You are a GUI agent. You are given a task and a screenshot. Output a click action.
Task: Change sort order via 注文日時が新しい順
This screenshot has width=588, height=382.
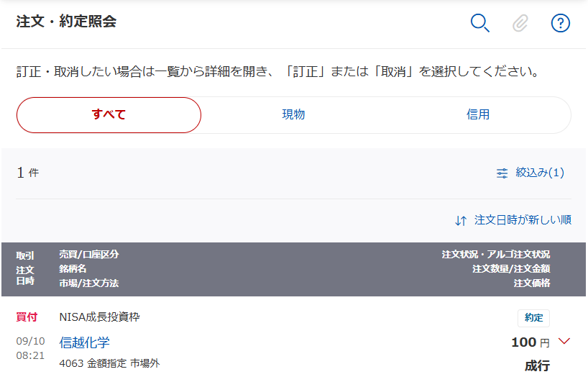point(523,220)
